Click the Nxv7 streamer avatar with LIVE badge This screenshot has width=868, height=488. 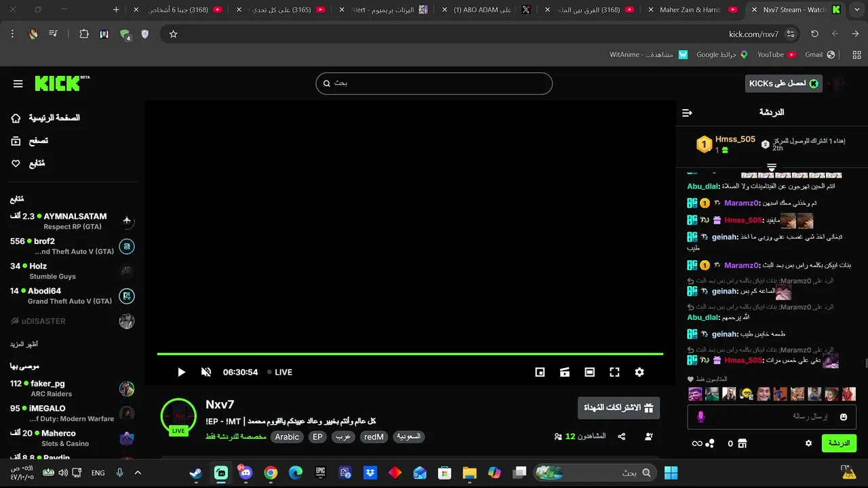click(178, 416)
